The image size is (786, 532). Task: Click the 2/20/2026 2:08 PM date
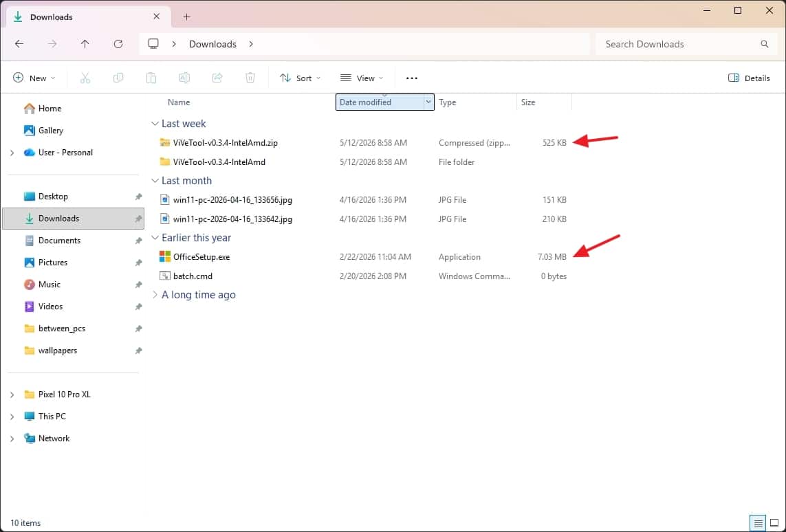[x=373, y=276]
